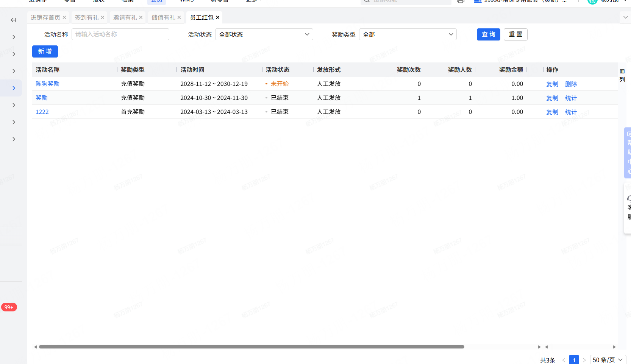Open the 列 column settings icon

[x=622, y=75]
